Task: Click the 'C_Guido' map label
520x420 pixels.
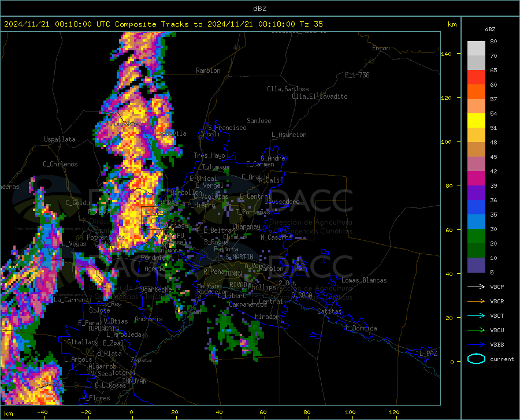Action: [77, 203]
